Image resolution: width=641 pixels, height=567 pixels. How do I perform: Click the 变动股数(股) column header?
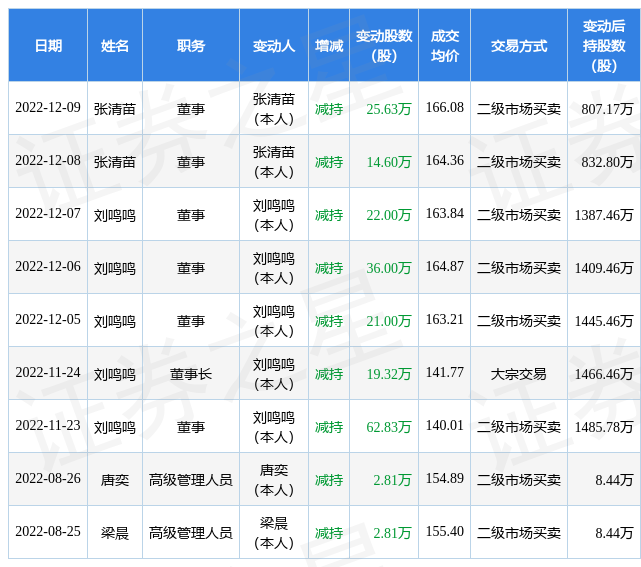point(384,45)
